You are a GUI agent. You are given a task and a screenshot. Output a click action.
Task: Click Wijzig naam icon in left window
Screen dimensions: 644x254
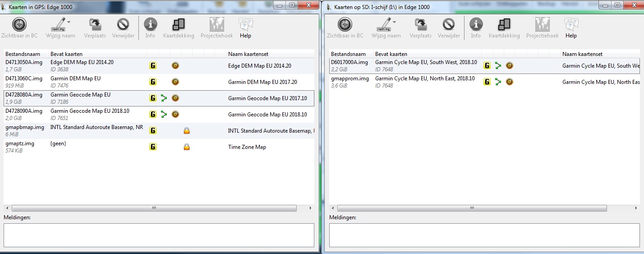58,25
